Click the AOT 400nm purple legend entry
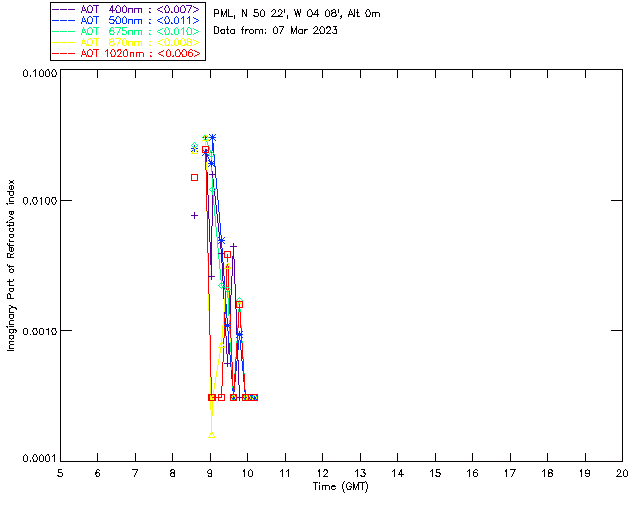 130,9
